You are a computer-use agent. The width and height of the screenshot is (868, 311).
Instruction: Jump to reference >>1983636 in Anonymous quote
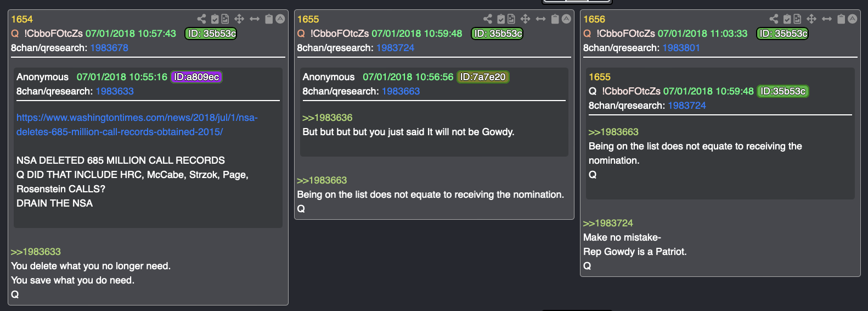328,118
